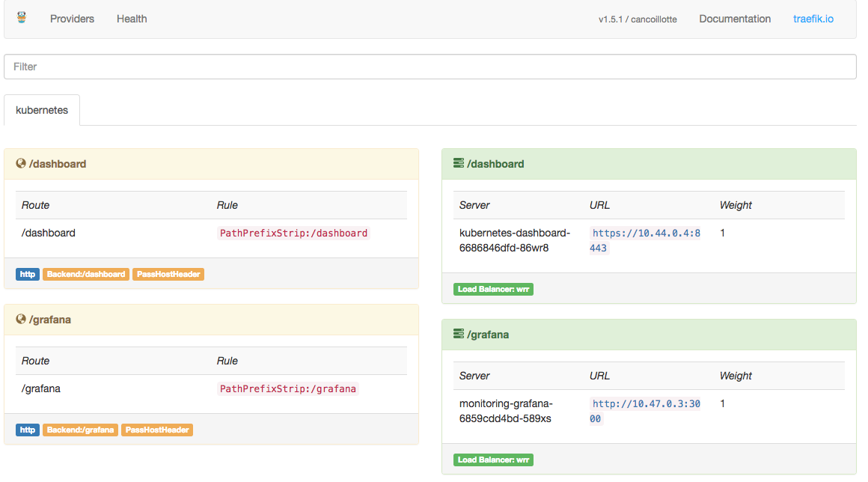Viewport: 868px width, 482px height.
Task: Click the /dashboard route cell
Action: (x=48, y=233)
